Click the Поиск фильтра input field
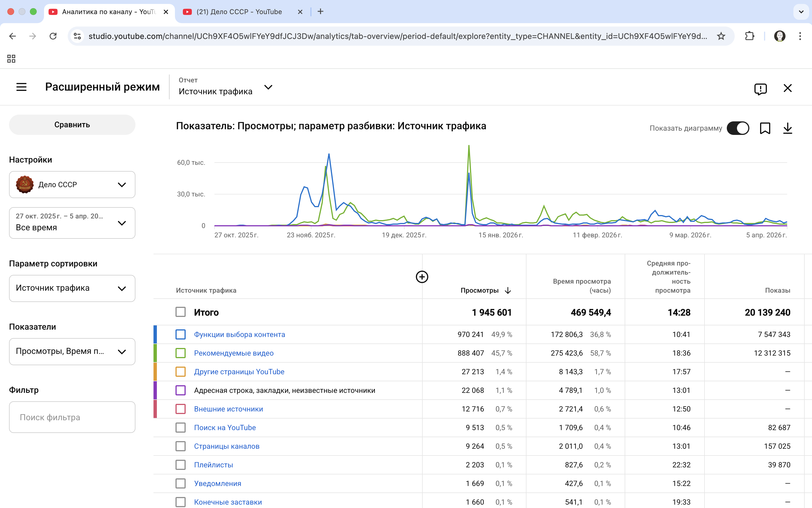The image size is (812, 508). [72, 417]
